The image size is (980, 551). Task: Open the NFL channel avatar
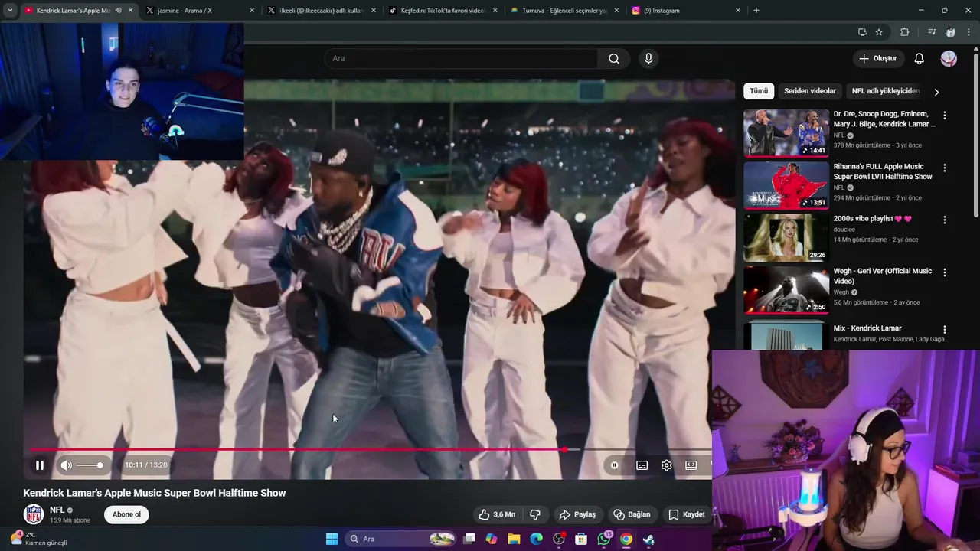click(x=34, y=514)
